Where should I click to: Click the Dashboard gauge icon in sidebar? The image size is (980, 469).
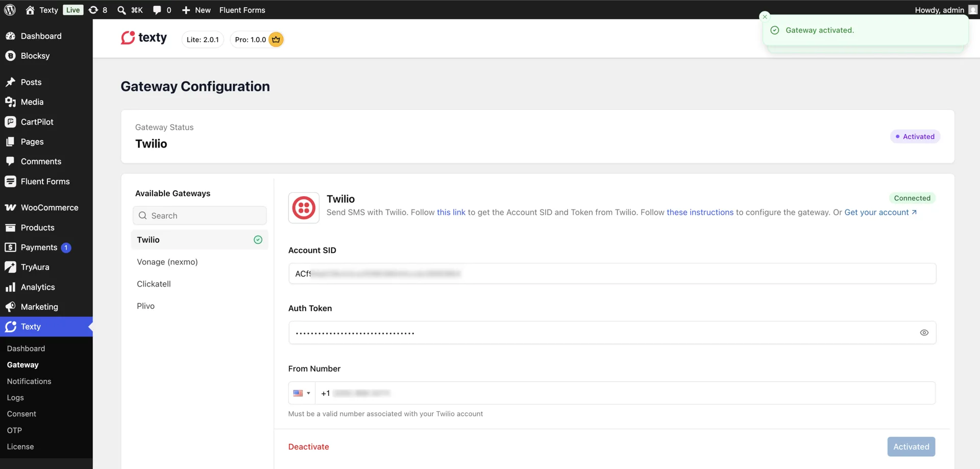[x=10, y=36]
